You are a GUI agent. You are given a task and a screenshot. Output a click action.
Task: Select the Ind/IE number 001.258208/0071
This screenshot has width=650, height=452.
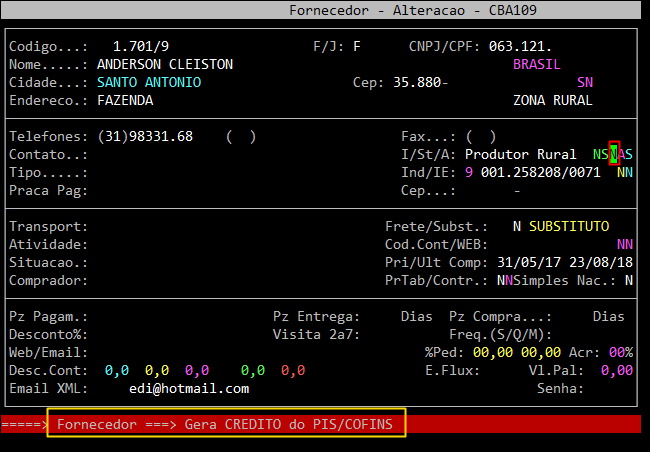tap(540, 172)
